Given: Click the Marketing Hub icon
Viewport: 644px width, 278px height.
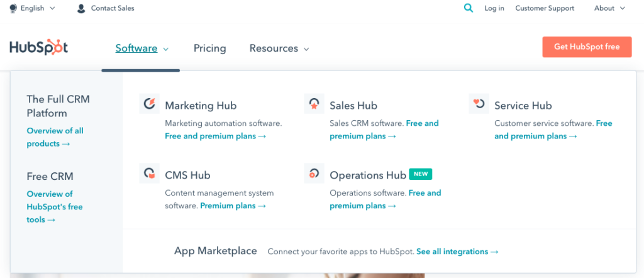Looking at the screenshot, I should tap(150, 104).
